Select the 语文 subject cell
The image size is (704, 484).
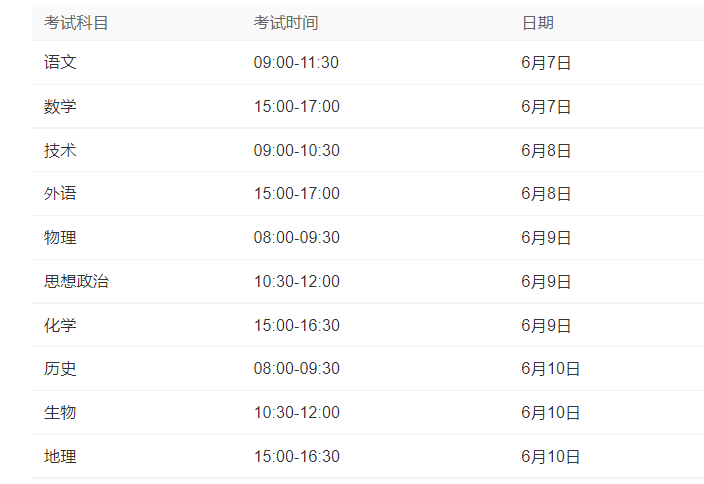60,62
